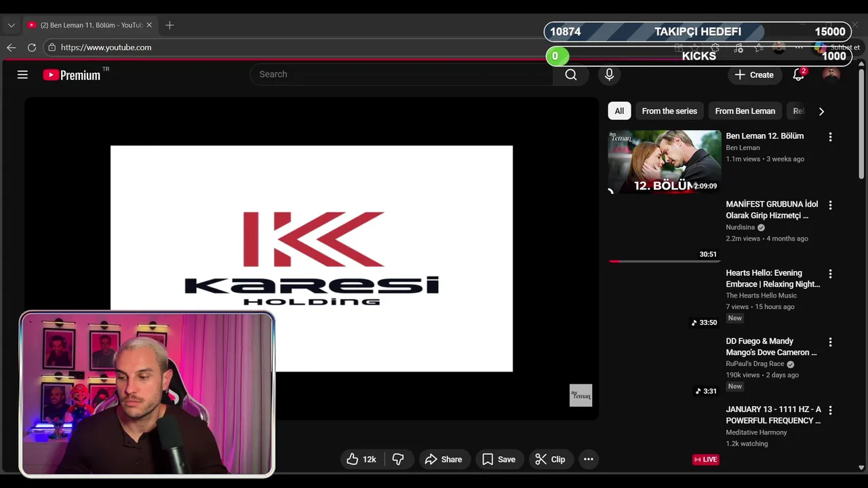Click the Create button

[x=754, y=75]
